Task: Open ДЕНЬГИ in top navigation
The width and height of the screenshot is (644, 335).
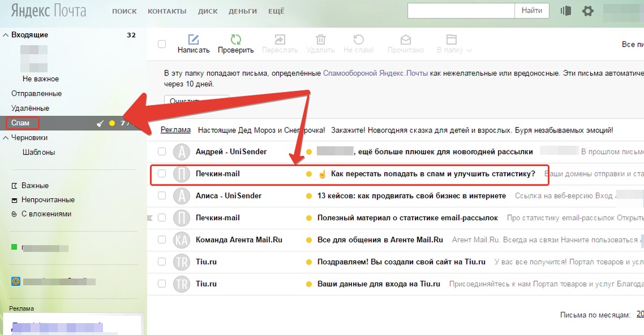Action: pyautogui.click(x=243, y=11)
